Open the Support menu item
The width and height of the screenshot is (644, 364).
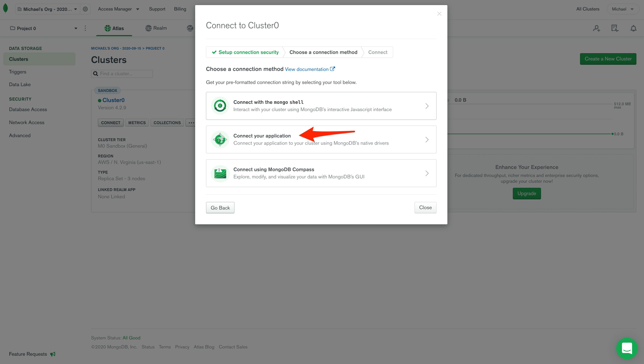pos(157,9)
